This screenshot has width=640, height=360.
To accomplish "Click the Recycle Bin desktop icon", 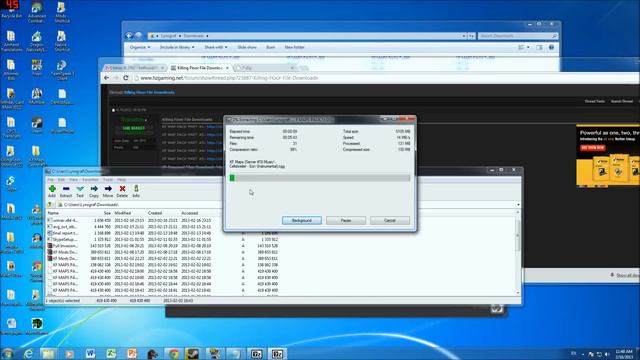I will [x=11, y=10].
